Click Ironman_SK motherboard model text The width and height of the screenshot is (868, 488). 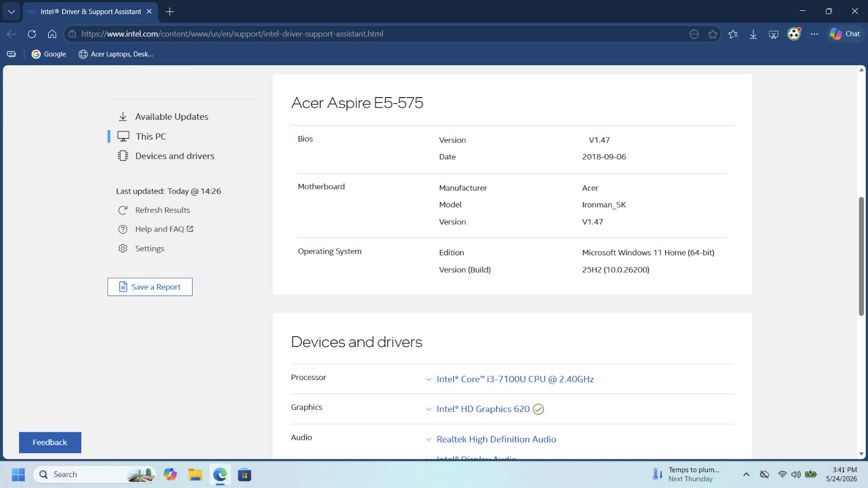click(x=604, y=205)
